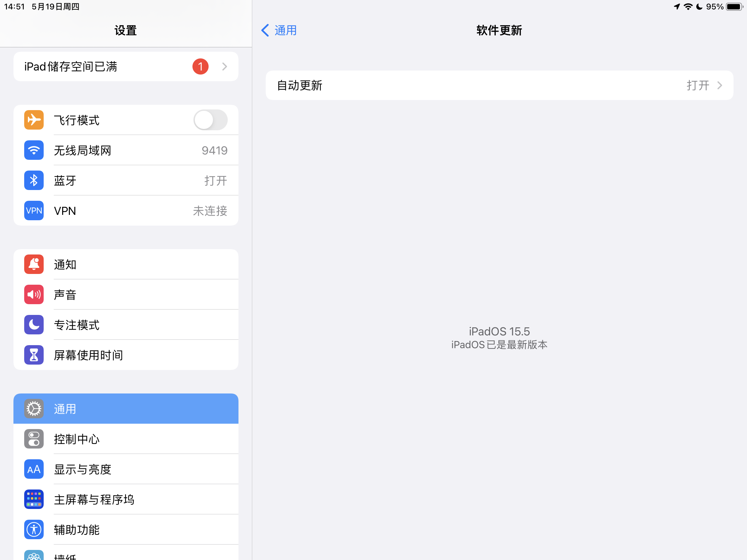747x560 pixels.
Task: Go back to 通用 page
Action: (279, 30)
